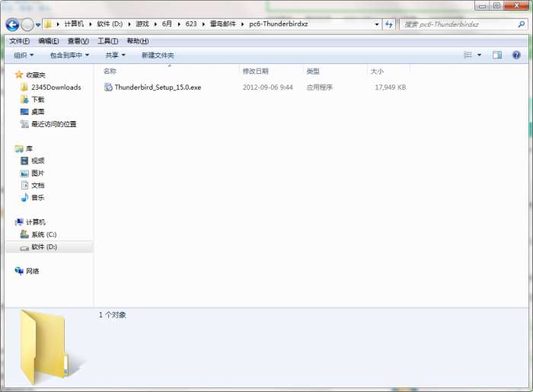
Task: Open the 查看(V) menu
Action: pyautogui.click(x=78, y=41)
